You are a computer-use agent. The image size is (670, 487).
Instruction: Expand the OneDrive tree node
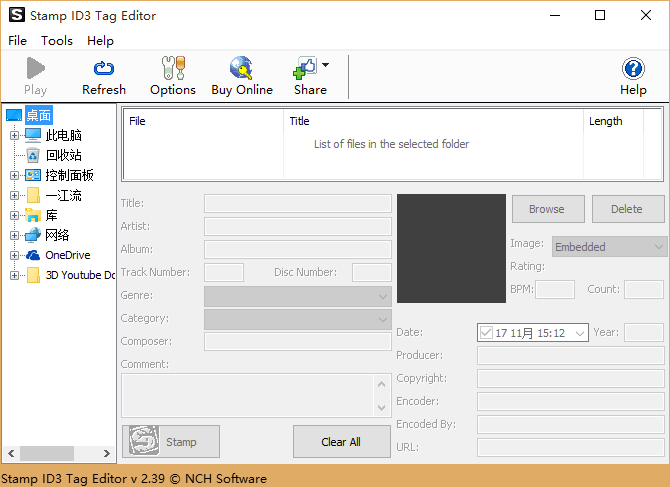[14, 255]
